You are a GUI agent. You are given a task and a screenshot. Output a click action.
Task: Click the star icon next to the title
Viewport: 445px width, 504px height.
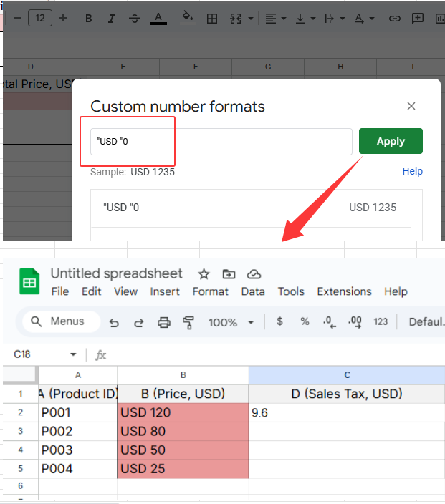tap(204, 274)
